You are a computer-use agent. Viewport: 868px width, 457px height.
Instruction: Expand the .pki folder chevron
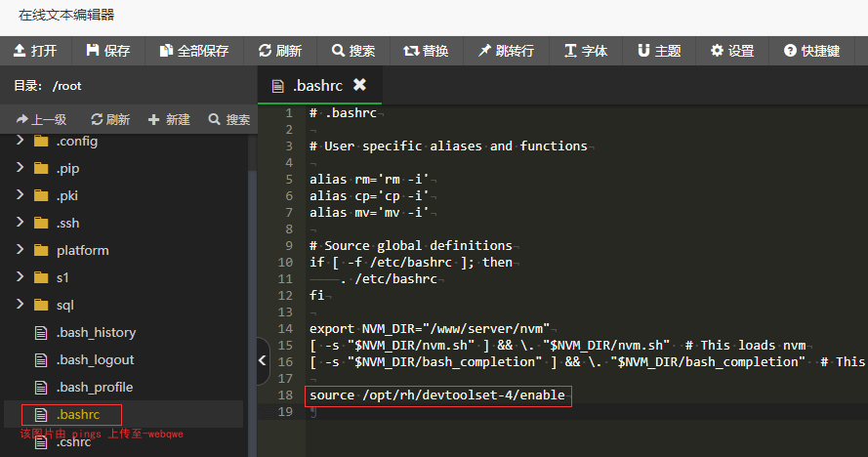coord(20,195)
